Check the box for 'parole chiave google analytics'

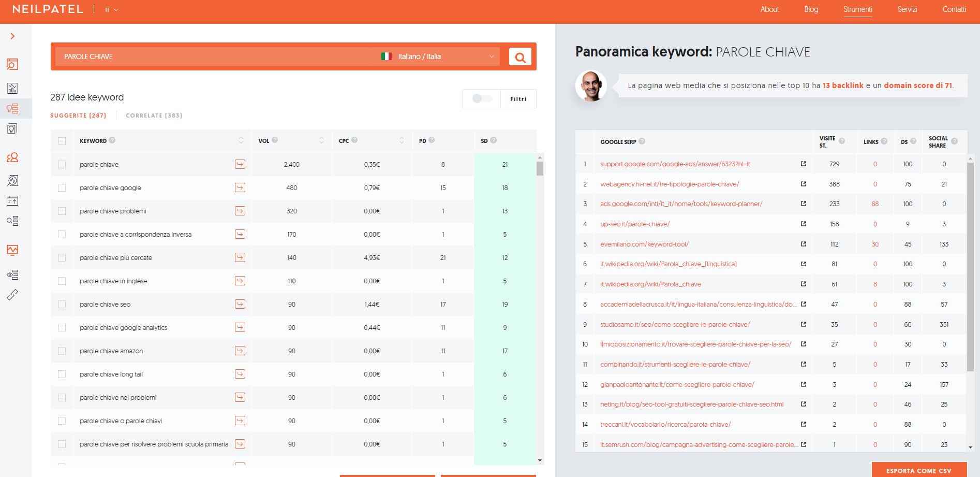[x=62, y=327]
